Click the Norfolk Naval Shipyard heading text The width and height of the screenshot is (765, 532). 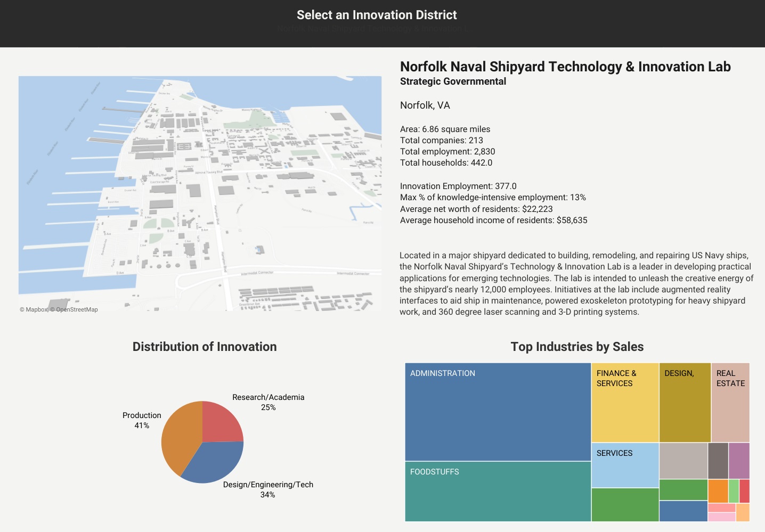tap(565, 67)
